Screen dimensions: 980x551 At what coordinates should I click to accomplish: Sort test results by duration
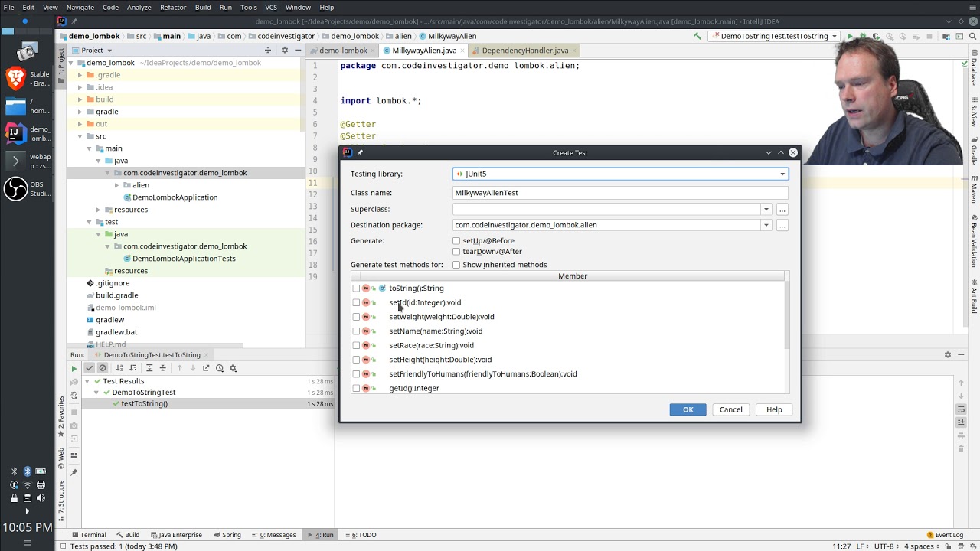(x=132, y=368)
